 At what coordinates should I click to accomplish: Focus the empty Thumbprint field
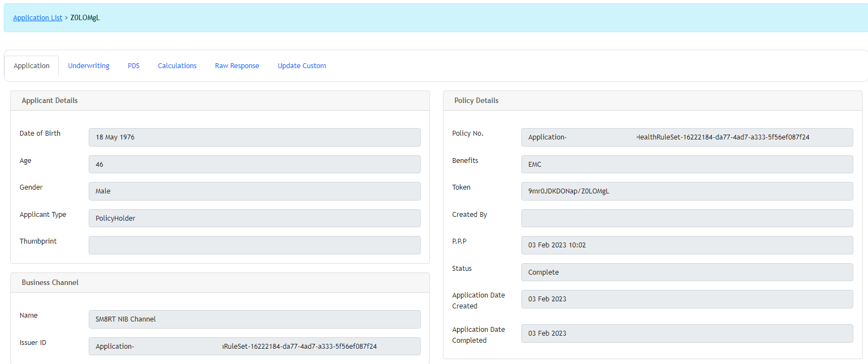tap(254, 245)
